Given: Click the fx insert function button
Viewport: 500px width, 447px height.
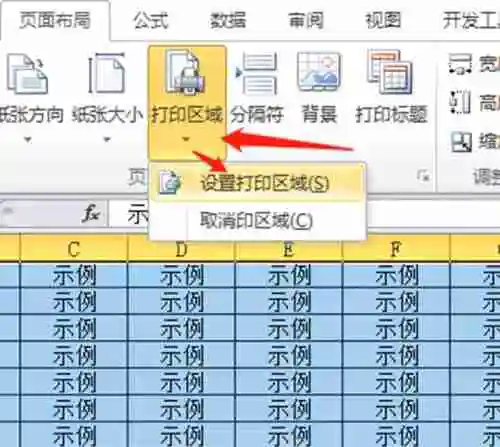Looking at the screenshot, I should (91, 214).
